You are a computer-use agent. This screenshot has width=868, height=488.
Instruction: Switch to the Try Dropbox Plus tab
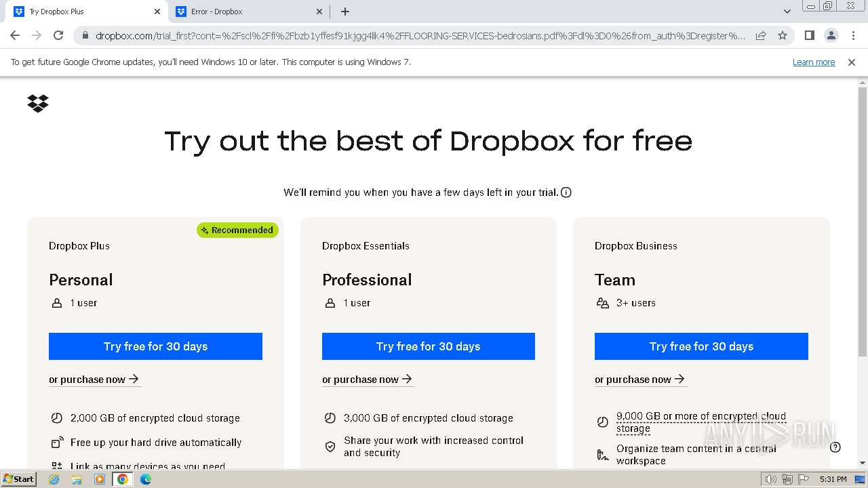tap(83, 12)
